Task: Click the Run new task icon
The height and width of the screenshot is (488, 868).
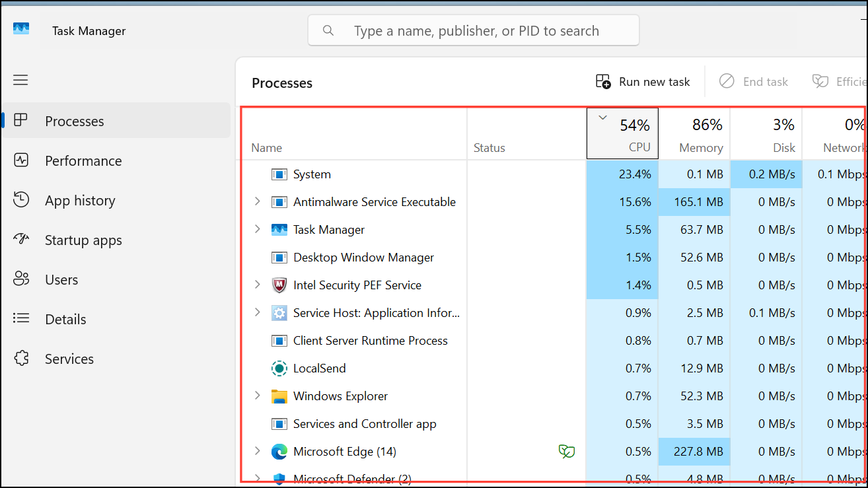Action: [603, 81]
